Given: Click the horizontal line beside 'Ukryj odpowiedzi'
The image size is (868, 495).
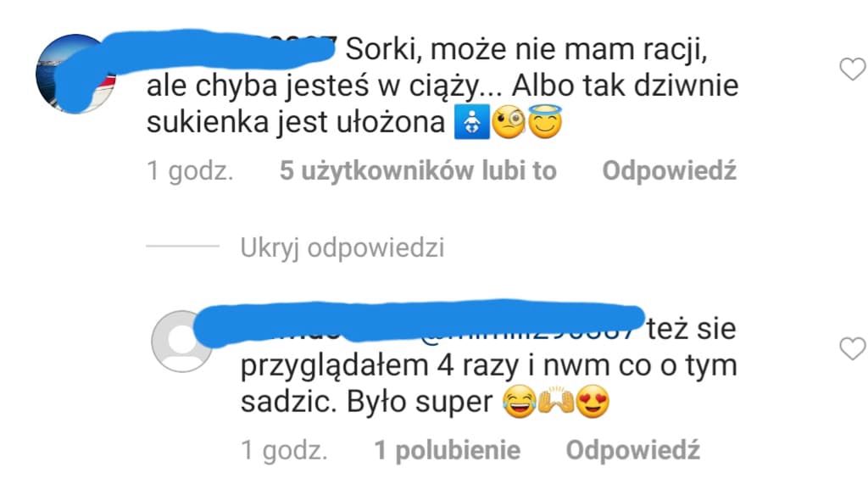Looking at the screenshot, I should pos(183,245).
